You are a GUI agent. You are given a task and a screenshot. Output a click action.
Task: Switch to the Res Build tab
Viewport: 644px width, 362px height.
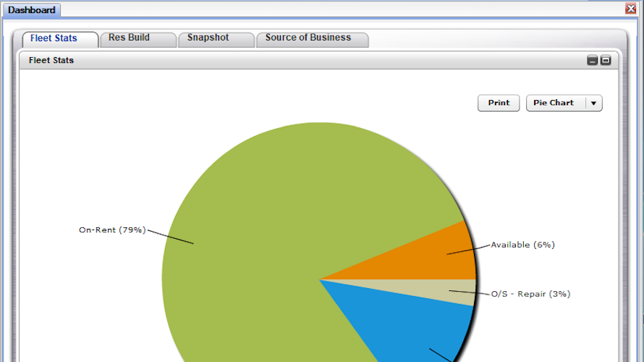[x=138, y=38]
